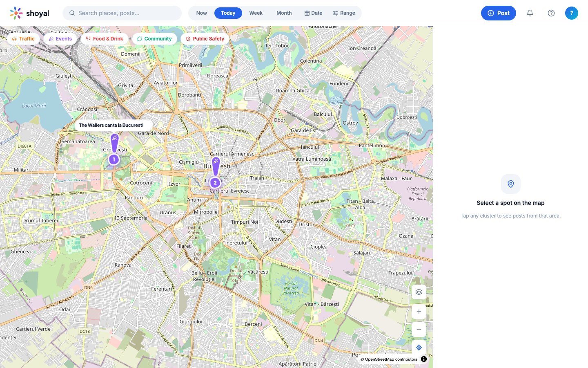Viewport: 588px width, 368px height.
Task: Switch time filter to Week
Action: pos(256,13)
